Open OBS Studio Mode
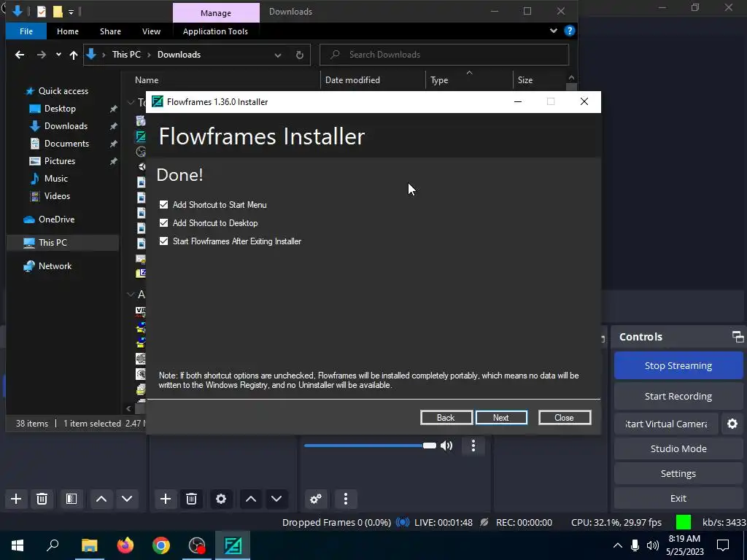747x560 pixels. [x=678, y=448]
